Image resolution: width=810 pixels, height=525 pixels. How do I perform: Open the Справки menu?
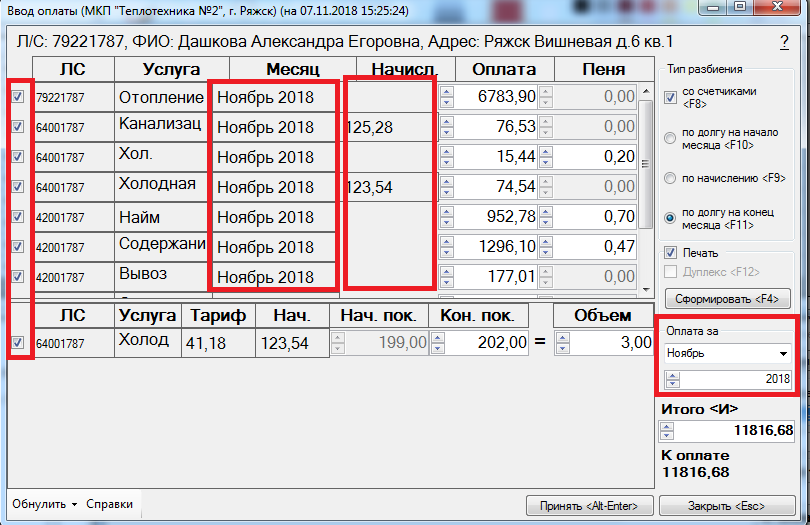(109, 504)
